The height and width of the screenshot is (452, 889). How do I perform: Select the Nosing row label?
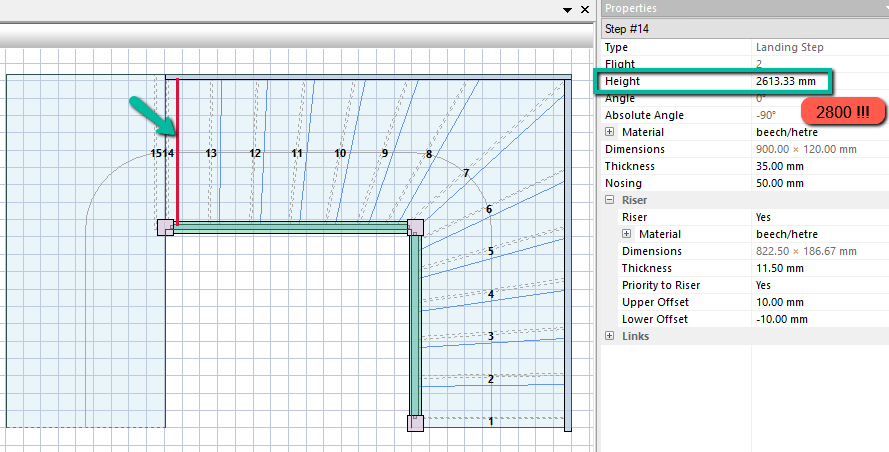click(623, 183)
